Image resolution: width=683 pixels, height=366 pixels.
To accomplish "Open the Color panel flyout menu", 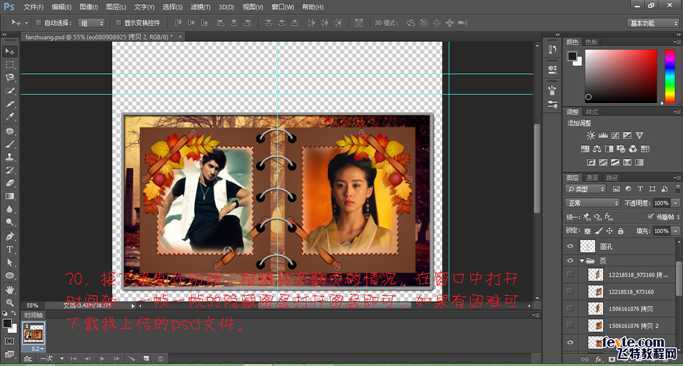I will pyautogui.click(x=676, y=42).
